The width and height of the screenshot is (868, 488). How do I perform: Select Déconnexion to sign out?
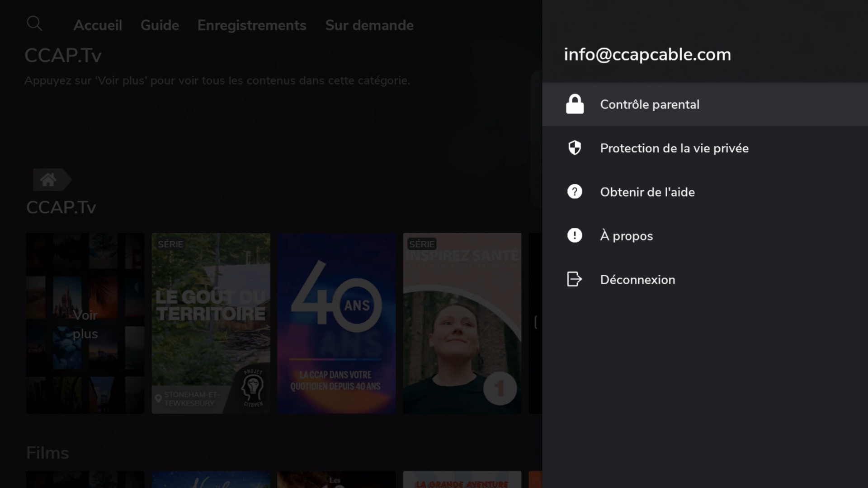coord(705,280)
